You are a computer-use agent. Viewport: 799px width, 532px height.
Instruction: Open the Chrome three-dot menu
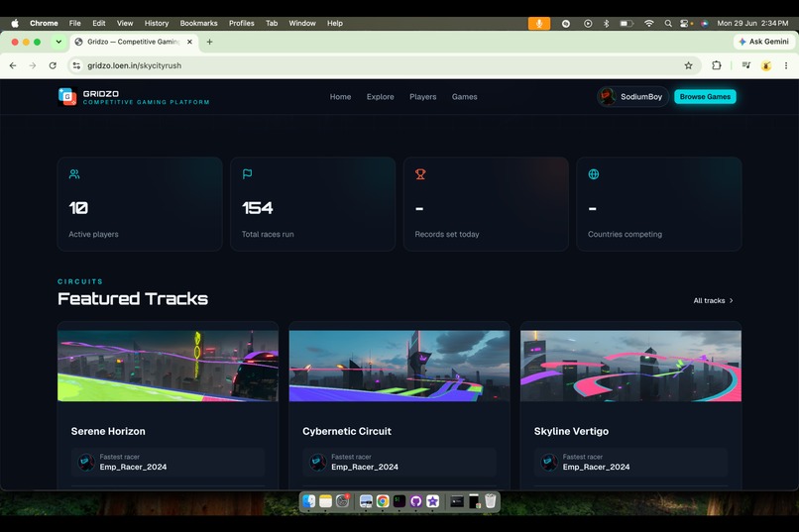pos(786,65)
